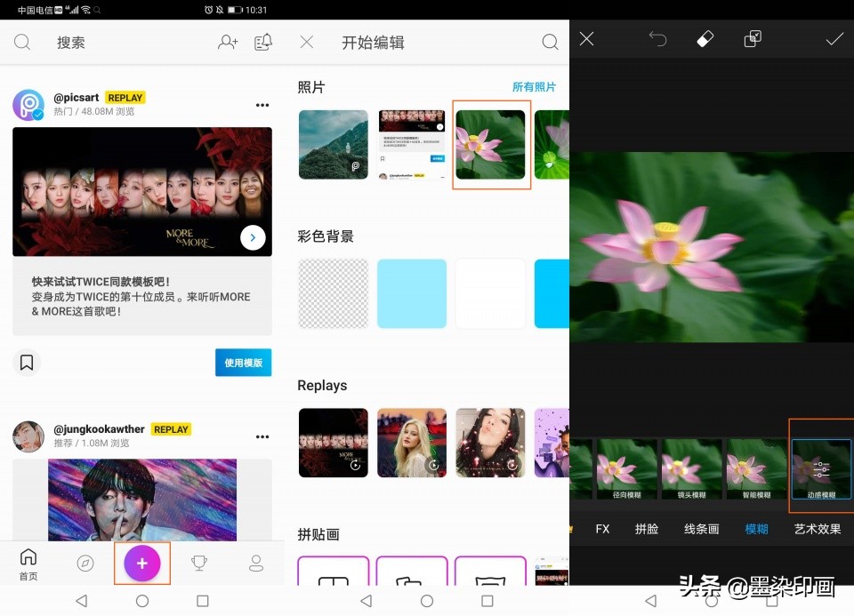854x616 pixels.
Task: Open the blonde woman replay thumbnail
Action: click(412, 443)
